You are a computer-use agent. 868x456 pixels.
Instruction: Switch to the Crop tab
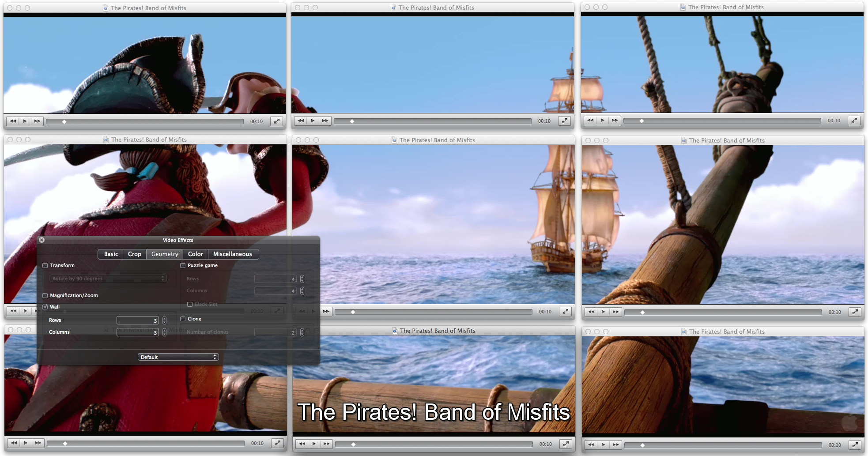[135, 254]
